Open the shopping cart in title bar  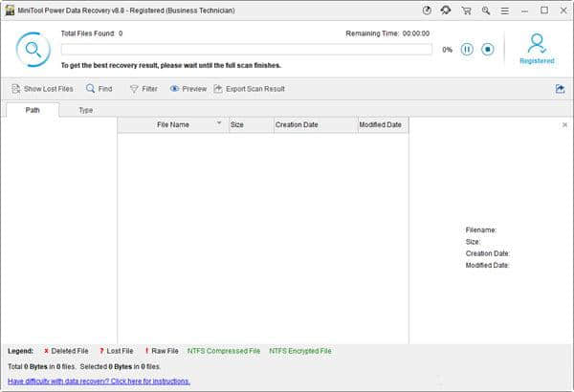pos(465,11)
